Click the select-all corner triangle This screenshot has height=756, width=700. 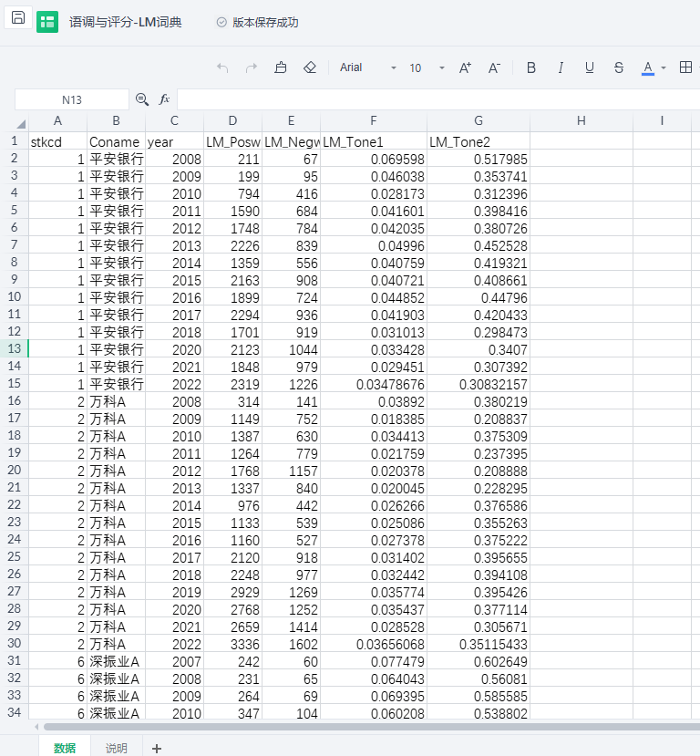pos(20,123)
